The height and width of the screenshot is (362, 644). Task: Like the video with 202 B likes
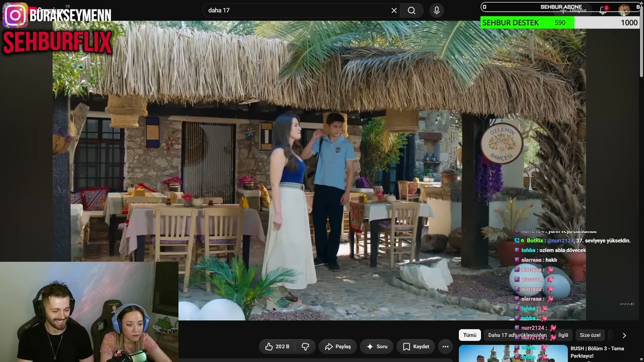277,346
